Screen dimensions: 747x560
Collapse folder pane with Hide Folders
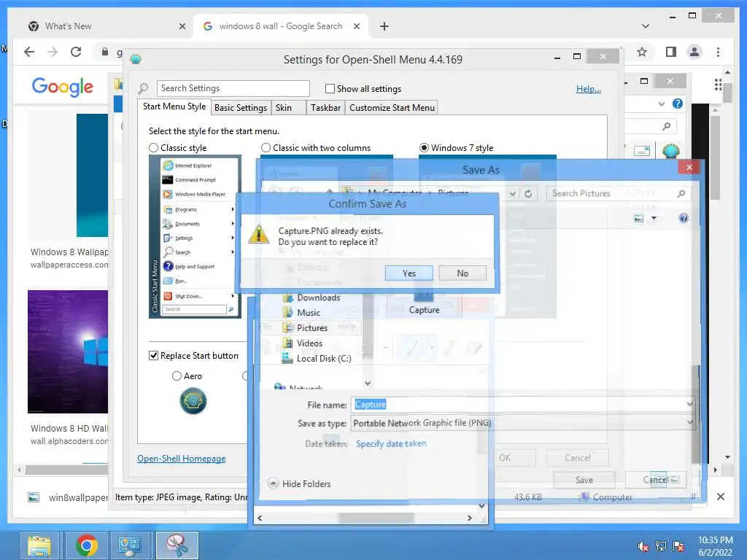300,483
